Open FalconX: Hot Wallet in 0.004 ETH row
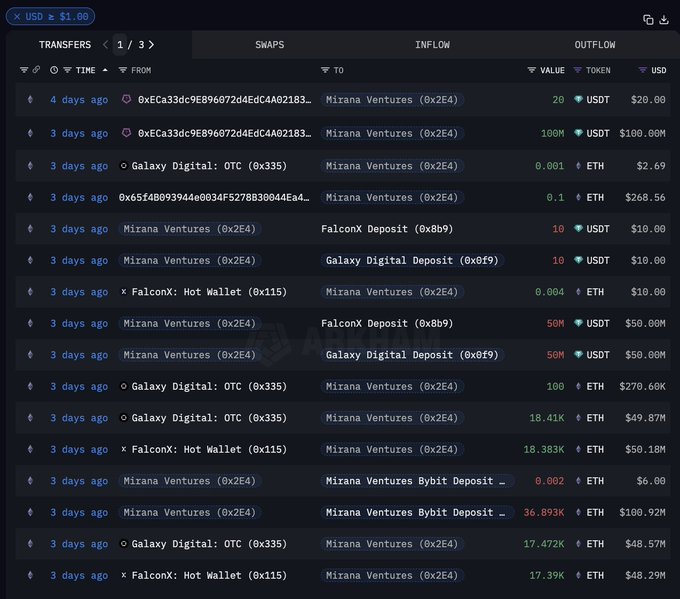This screenshot has width=680, height=599. 209,292
